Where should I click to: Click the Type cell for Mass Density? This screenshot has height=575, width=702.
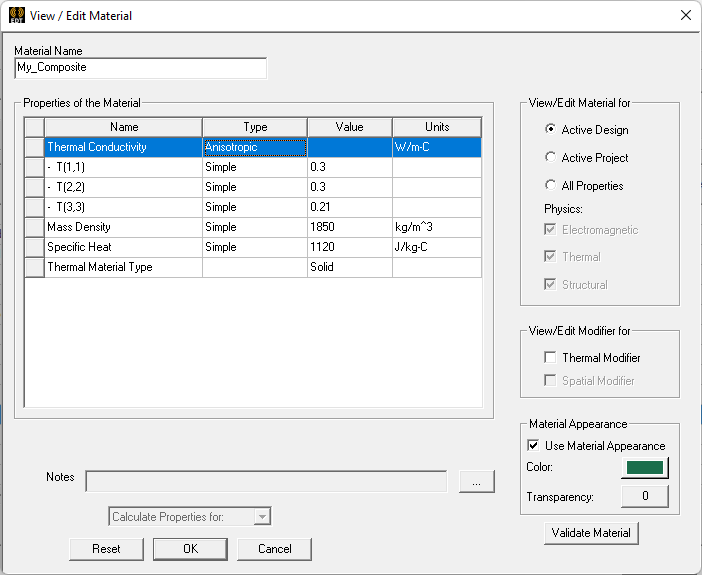(x=254, y=227)
